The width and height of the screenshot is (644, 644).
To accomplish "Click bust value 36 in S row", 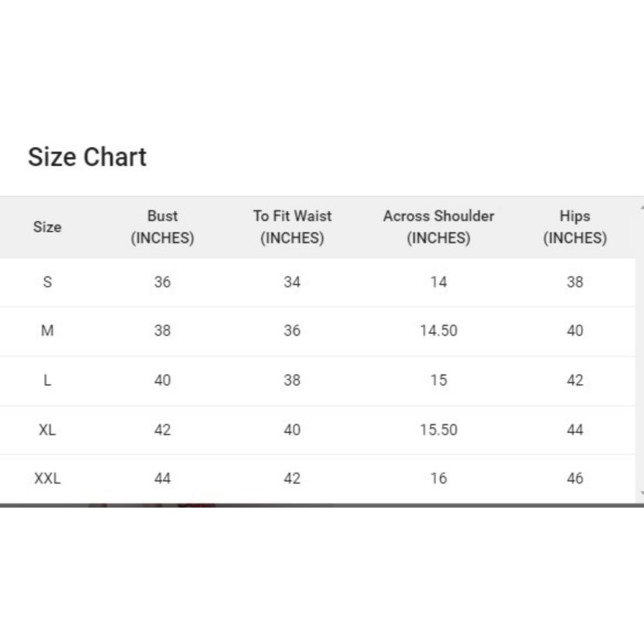I will 162,282.
